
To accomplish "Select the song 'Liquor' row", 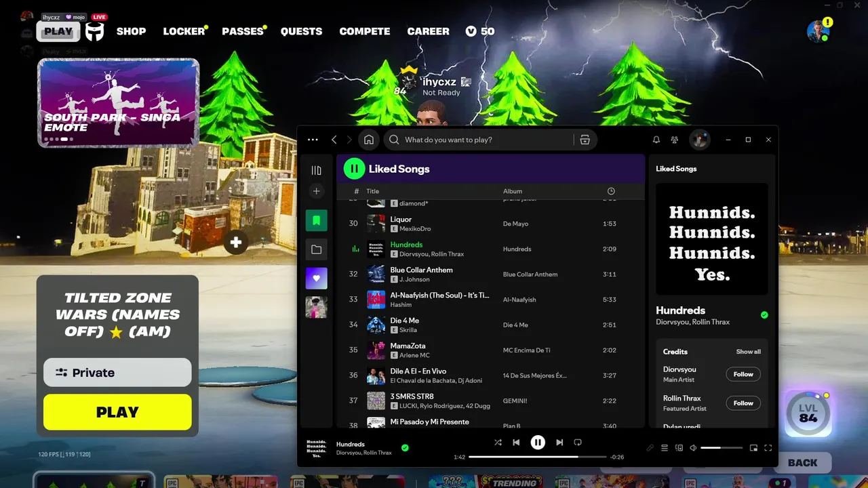I will pyautogui.click(x=490, y=224).
